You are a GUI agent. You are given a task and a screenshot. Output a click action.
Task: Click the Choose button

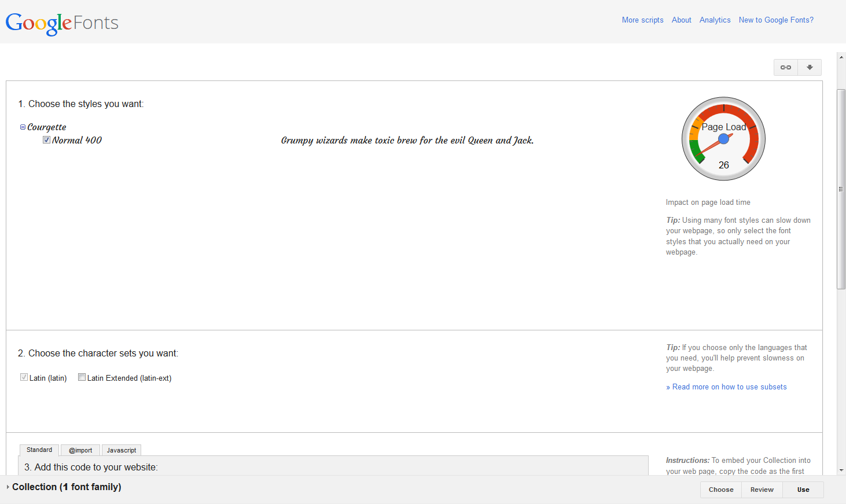pyautogui.click(x=721, y=490)
